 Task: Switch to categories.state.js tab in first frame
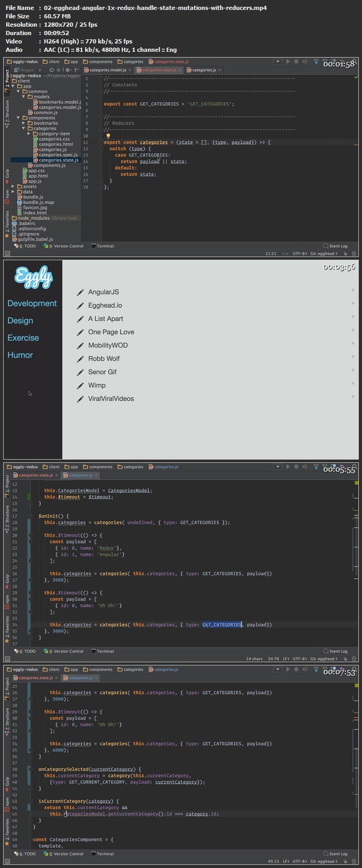point(159,70)
